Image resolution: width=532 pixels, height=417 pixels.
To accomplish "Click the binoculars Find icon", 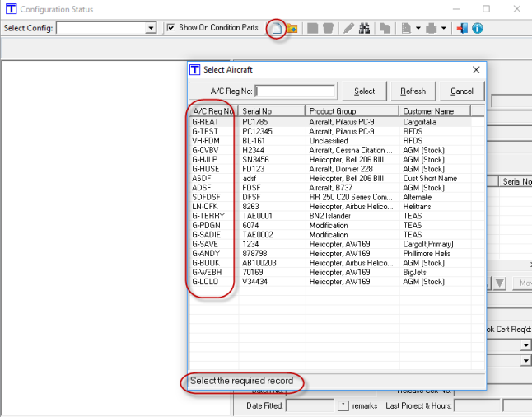I will coord(364,28).
